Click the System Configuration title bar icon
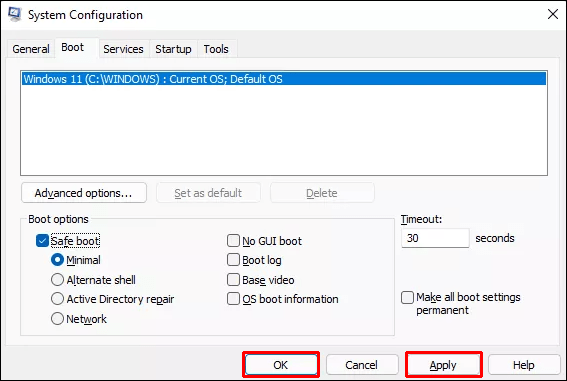This screenshot has width=567, height=381. 15,14
